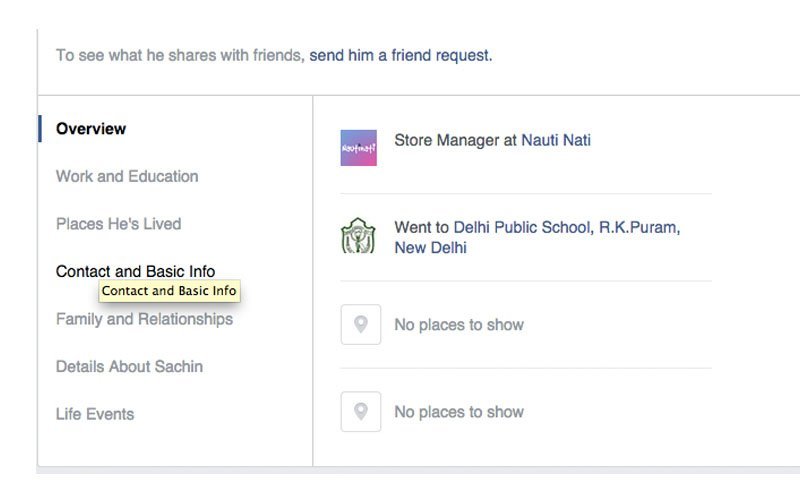Image resolution: width=800 pixels, height=500 pixels.
Task: Open Delhi Public School, R.K.Puram link
Action: click(566, 227)
